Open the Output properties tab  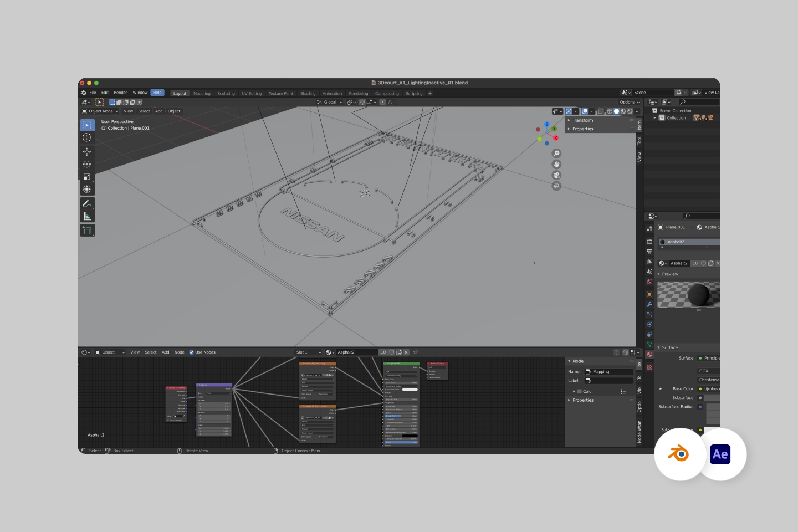coord(649,252)
